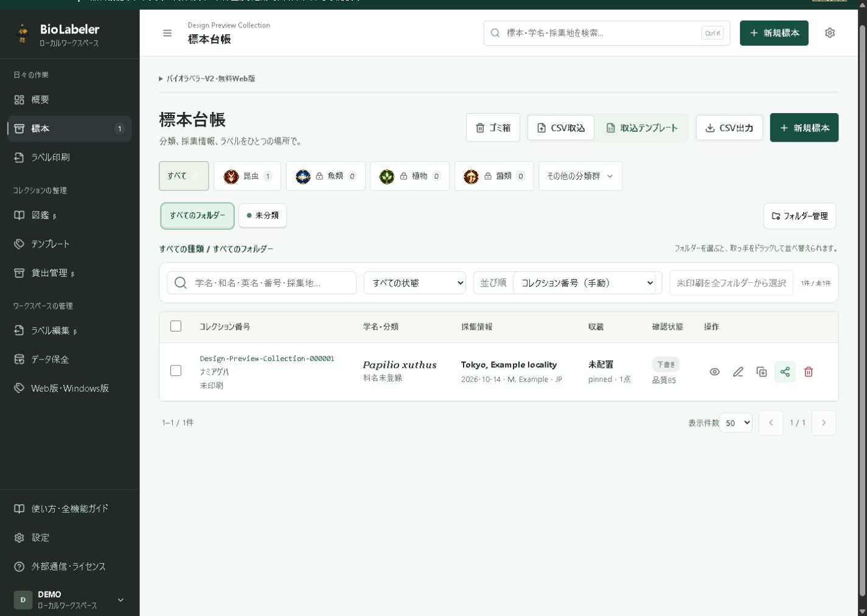Click the ゴミ箱 button

[493, 128]
